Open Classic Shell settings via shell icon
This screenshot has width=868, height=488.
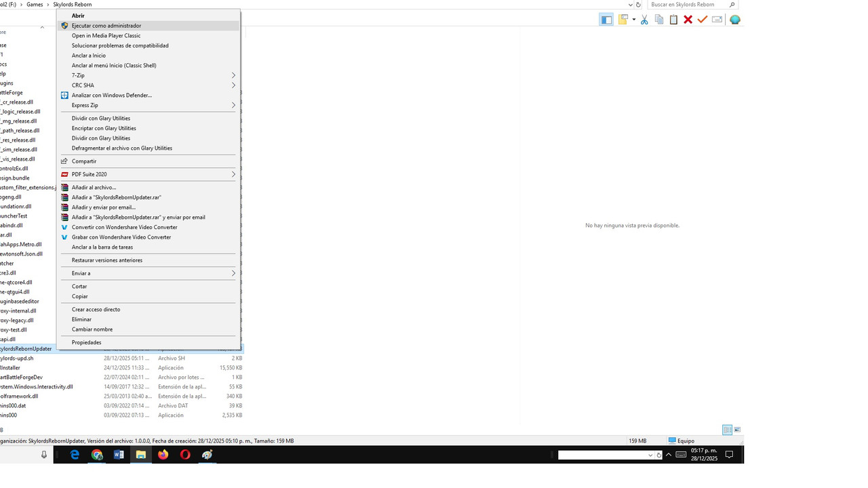(735, 20)
